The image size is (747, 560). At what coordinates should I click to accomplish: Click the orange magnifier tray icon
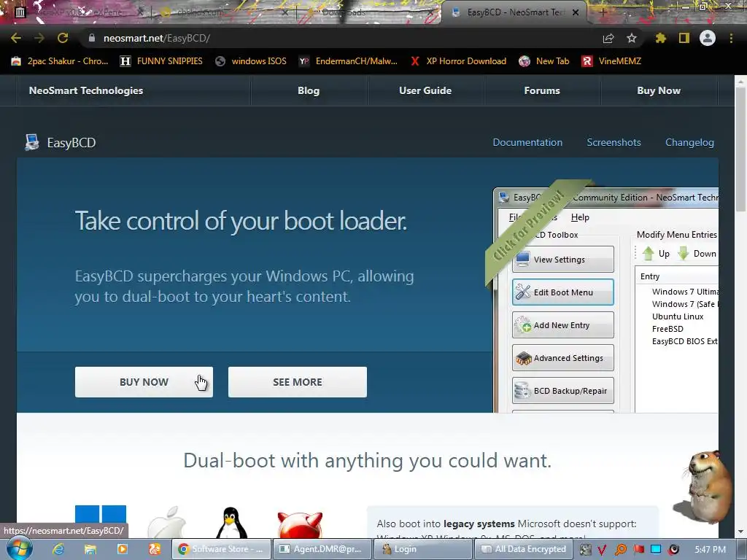pos(620,550)
